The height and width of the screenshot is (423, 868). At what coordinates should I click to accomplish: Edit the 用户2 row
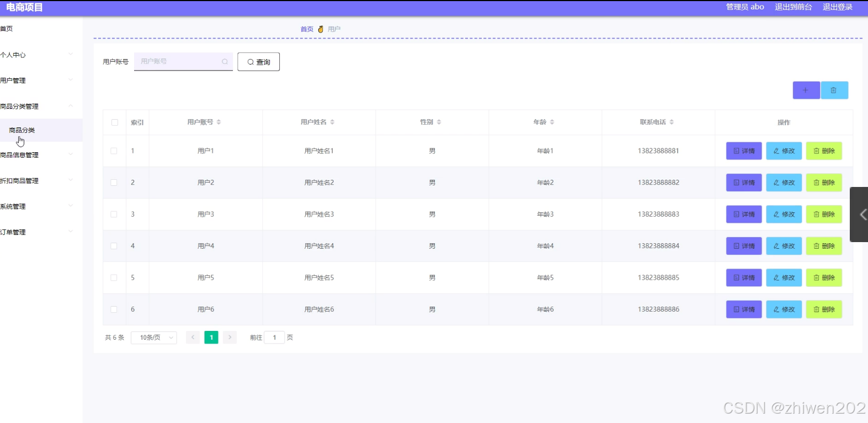(784, 183)
